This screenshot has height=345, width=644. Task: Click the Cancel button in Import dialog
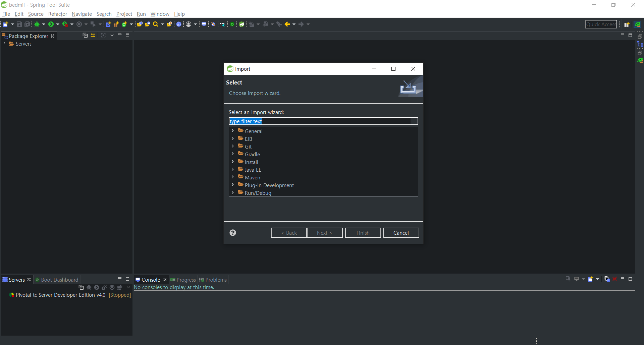401,233
